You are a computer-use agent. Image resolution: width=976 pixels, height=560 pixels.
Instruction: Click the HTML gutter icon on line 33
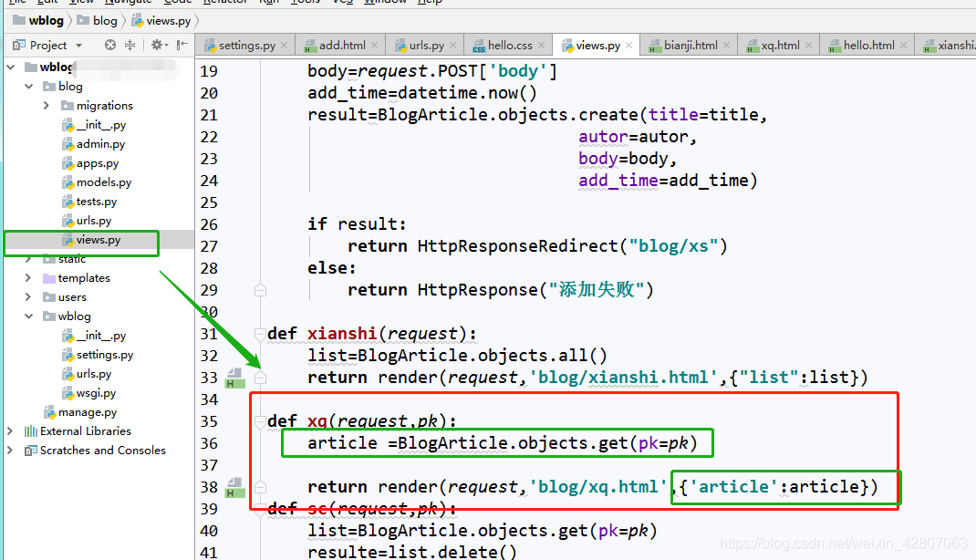(x=234, y=378)
